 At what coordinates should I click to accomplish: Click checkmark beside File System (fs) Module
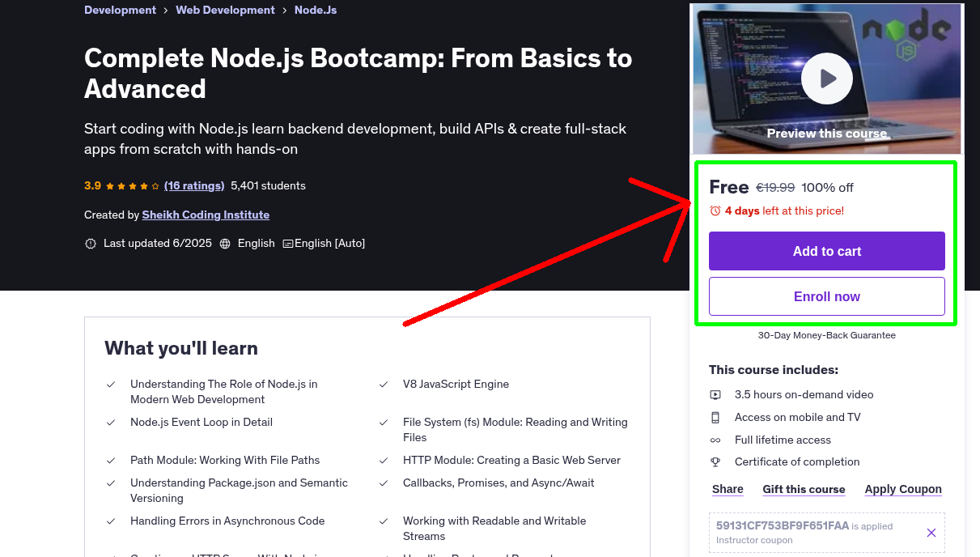click(384, 423)
